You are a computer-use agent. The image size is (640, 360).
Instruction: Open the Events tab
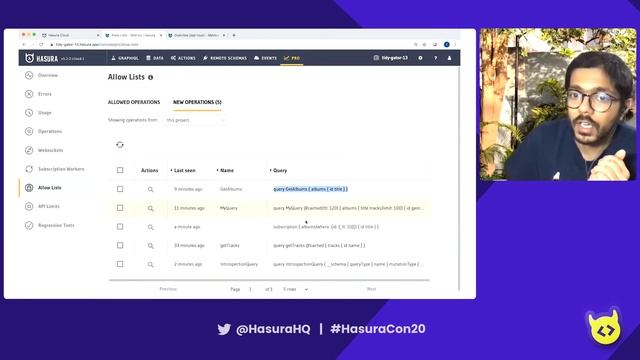click(x=265, y=58)
